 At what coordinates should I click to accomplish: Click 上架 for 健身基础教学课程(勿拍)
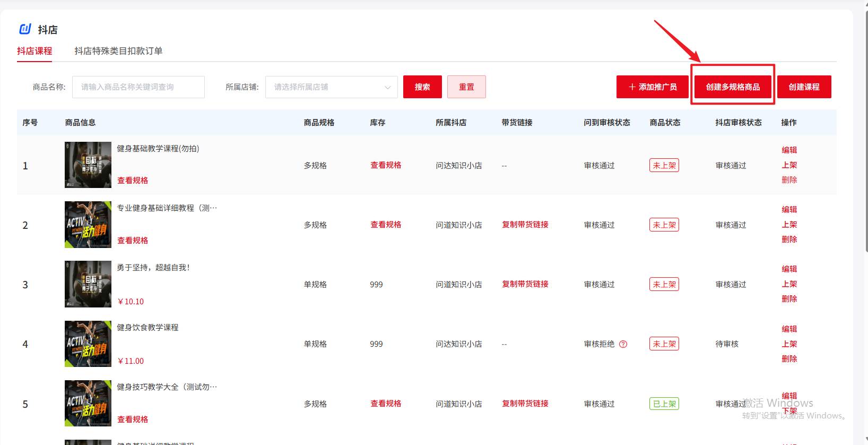coord(789,165)
